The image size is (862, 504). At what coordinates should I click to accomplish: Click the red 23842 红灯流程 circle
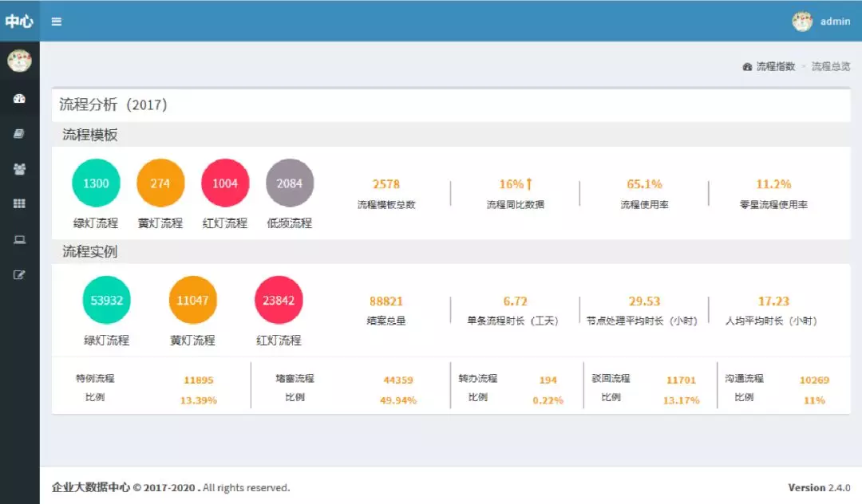click(279, 301)
